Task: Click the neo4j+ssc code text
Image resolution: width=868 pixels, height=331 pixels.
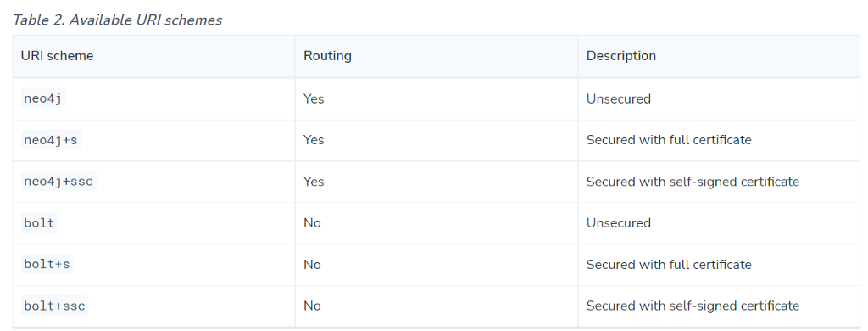Action: [58, 182]
